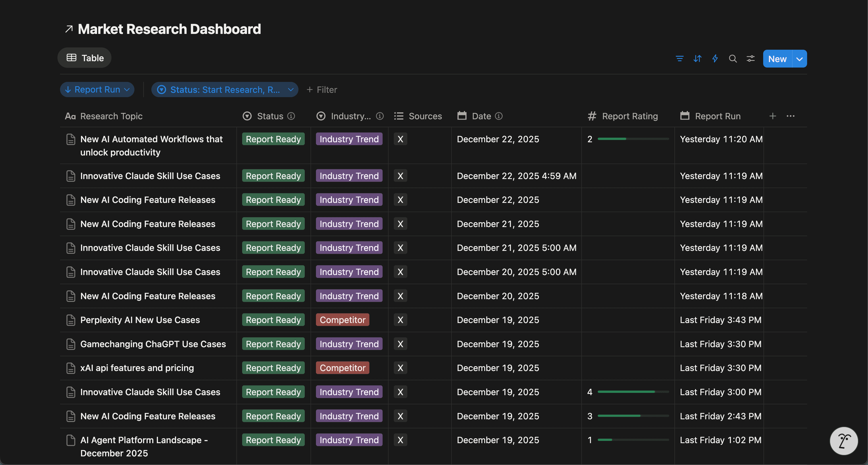Open the filter icon in the toolbar
The width and height of the screenshot is (868, 465).
pos(680,58)
